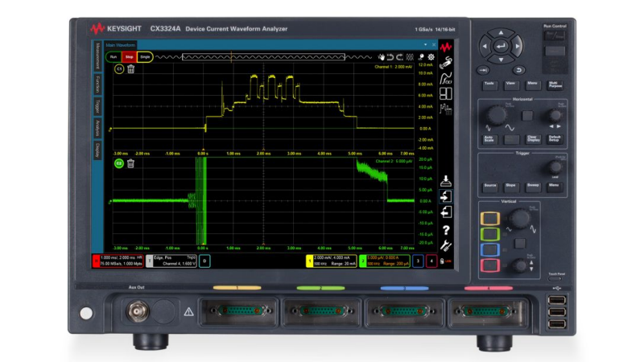644x362 pixels.
Task: Toggle the green Vertical channel button
Action: pyautogui.click(x=489, y=234)
